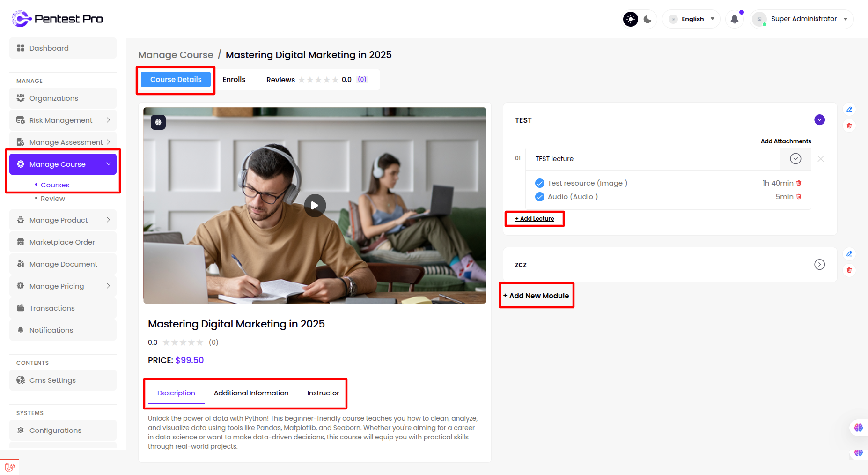The height and width of the screenshot is (475, 868).
Task: Switch to dark mode moon toggle
Action: 647,19
